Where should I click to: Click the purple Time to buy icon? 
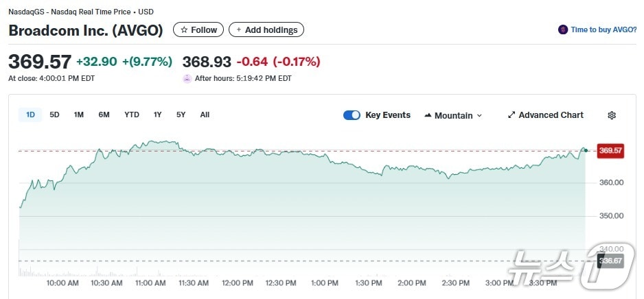click(x=563, y=30)
